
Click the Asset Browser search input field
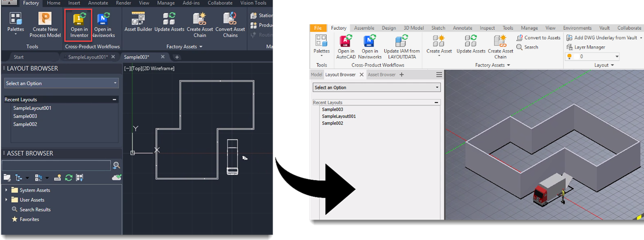click(56, 165)
